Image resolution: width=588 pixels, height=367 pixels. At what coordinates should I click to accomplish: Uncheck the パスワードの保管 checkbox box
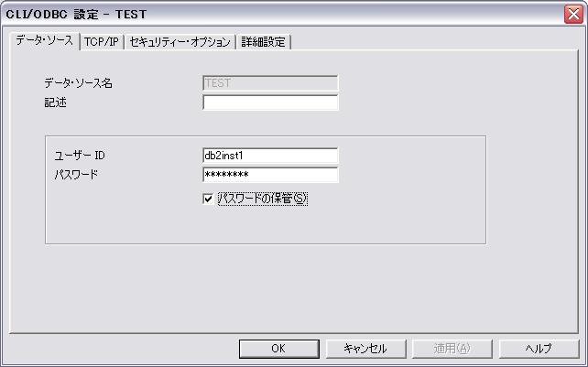coord(208,199)
